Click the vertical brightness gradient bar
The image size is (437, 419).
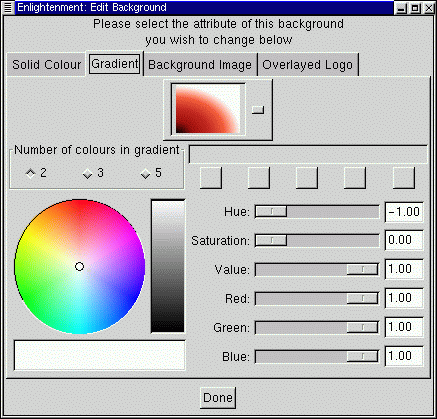click(168, 266)
